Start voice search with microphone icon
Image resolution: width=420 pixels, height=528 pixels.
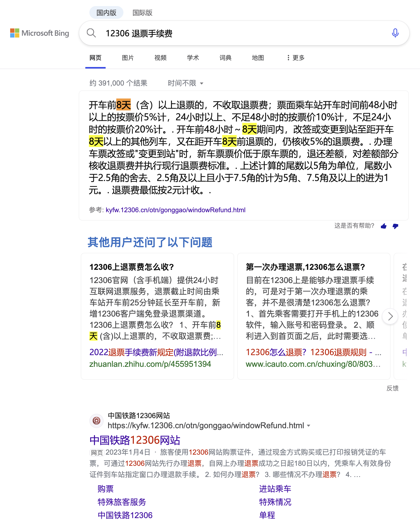[x=395, y=33]
